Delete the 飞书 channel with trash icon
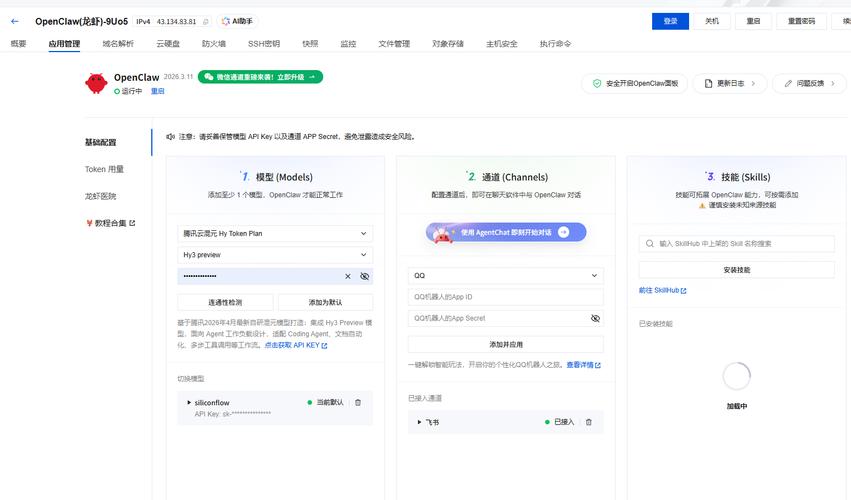Viewport: 851px width, 500px height. pyautogui.click(x=588, y=422)
